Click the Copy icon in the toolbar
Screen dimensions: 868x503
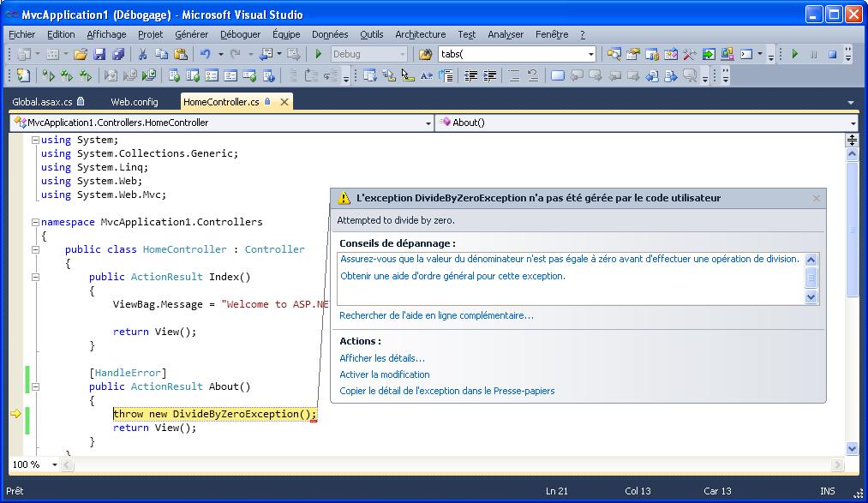pos(161,54)
